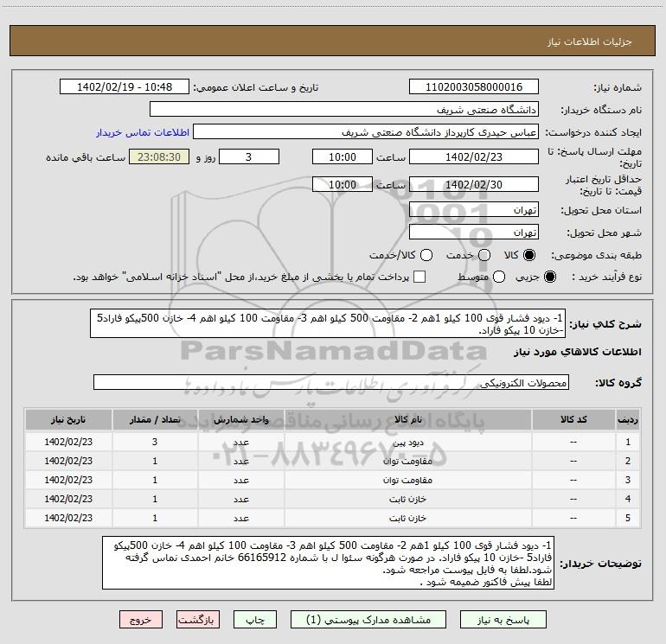Click خازن ثابت in row 4
The image size is (666, 644).
[407, 500]
